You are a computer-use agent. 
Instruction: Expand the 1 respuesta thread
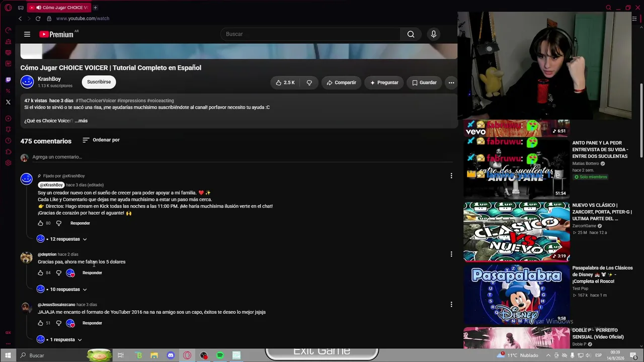pos(60,340)
